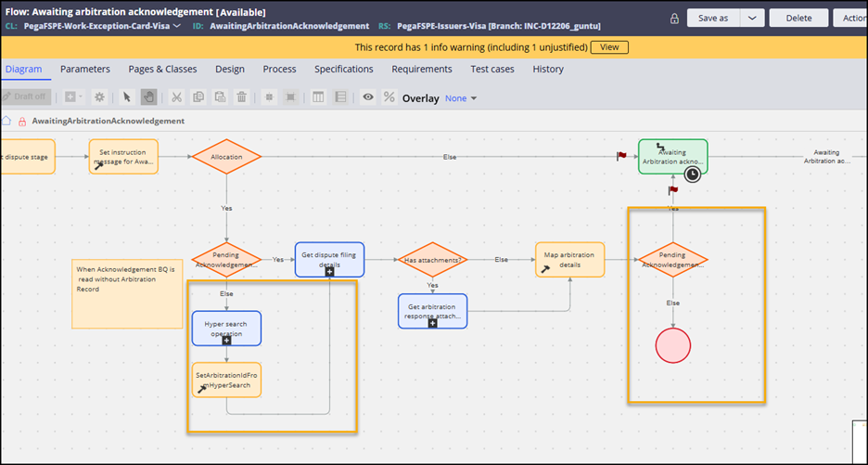This screenshot has width=868, height=465.
Task: Select the Map arbitration details shape
Action: click(x=569, y=259)
